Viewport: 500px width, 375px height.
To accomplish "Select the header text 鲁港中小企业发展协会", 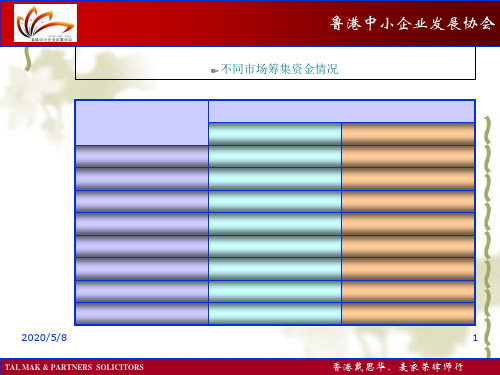I will [x=412, y=23].
